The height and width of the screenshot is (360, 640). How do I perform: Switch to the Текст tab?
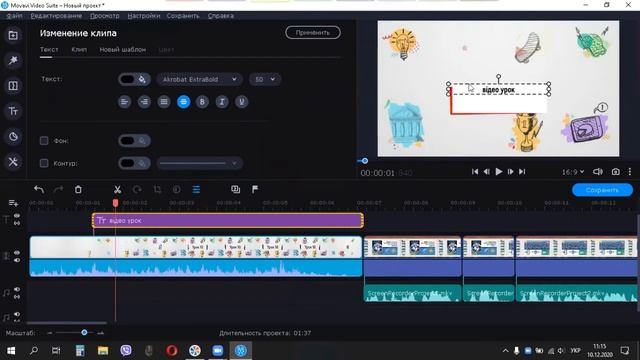point(49,49)
